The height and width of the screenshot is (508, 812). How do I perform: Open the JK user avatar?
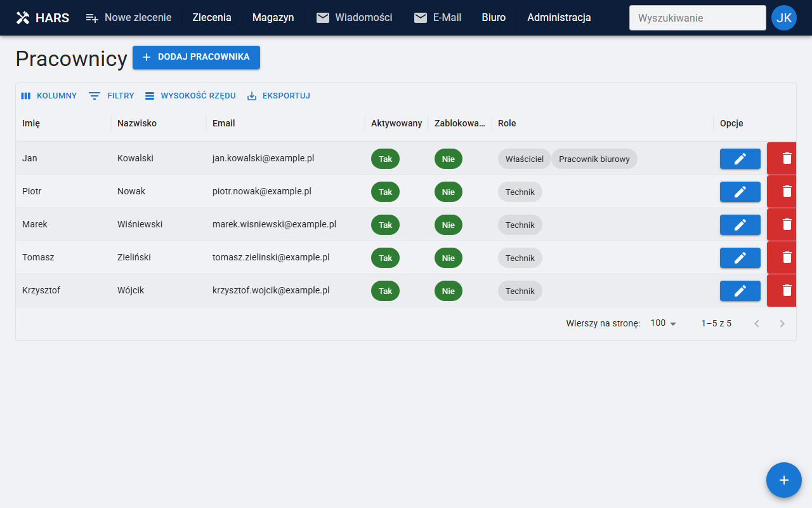coord(784,18)
